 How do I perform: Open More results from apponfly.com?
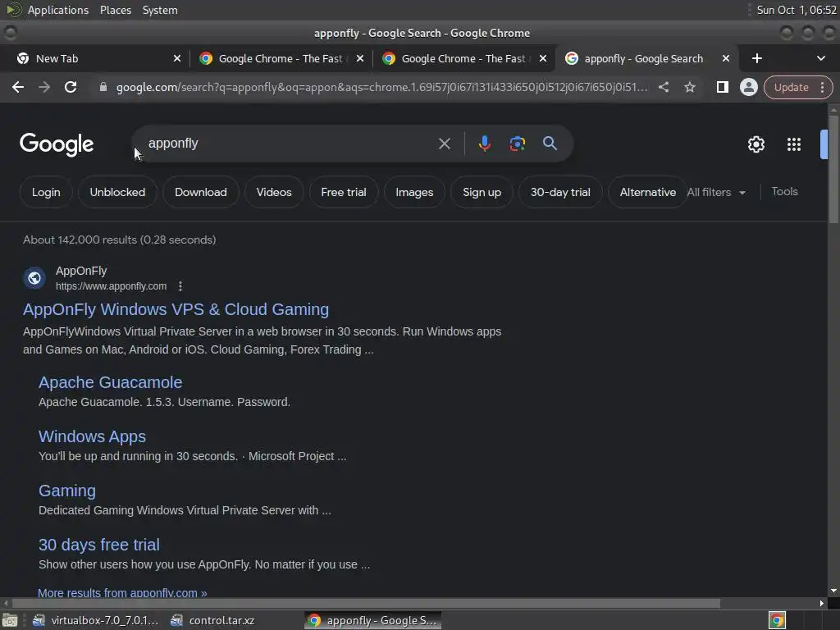122,592
